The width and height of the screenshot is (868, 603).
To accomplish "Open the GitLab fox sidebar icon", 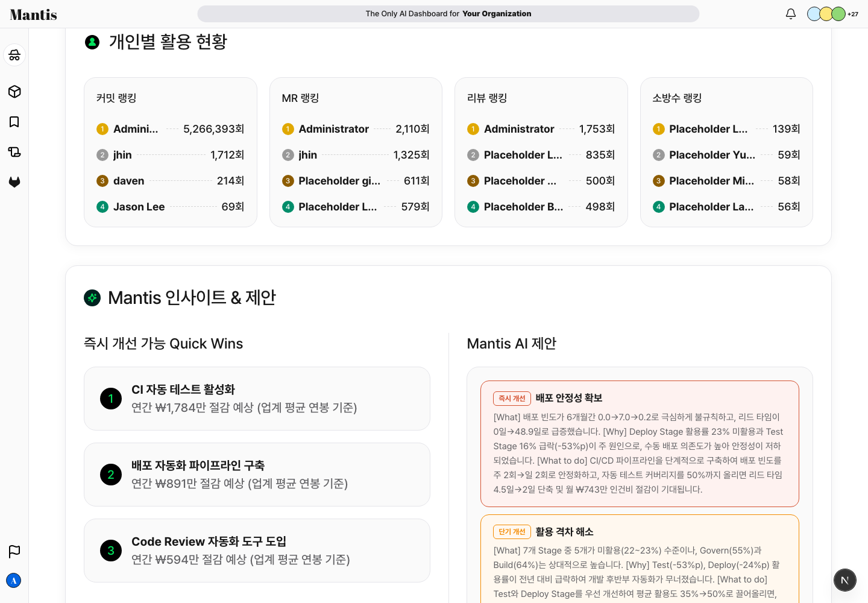I will point(14,182).
